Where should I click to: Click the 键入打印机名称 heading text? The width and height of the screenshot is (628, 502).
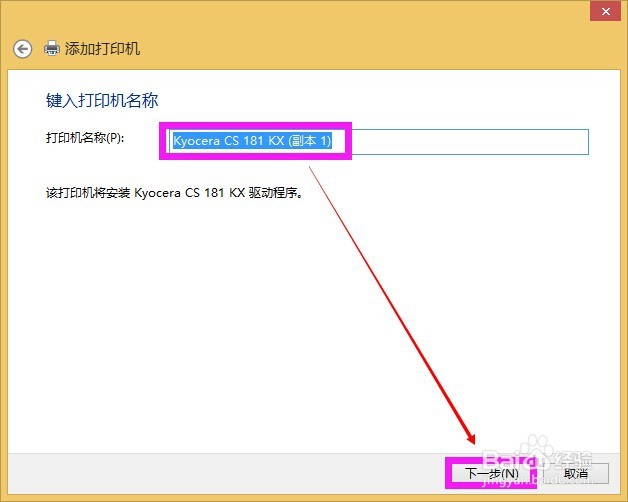coord(102,101)
